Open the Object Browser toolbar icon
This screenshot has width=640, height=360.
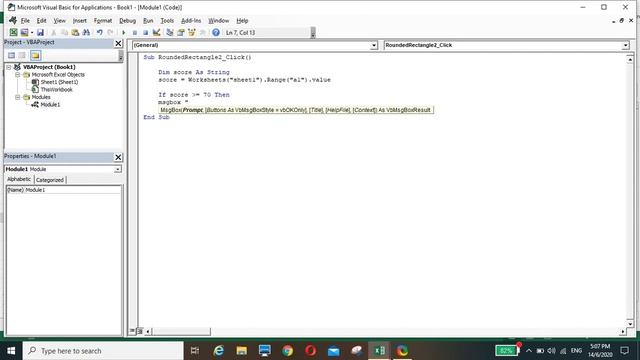pyautogui.click(x=191, y=32)
